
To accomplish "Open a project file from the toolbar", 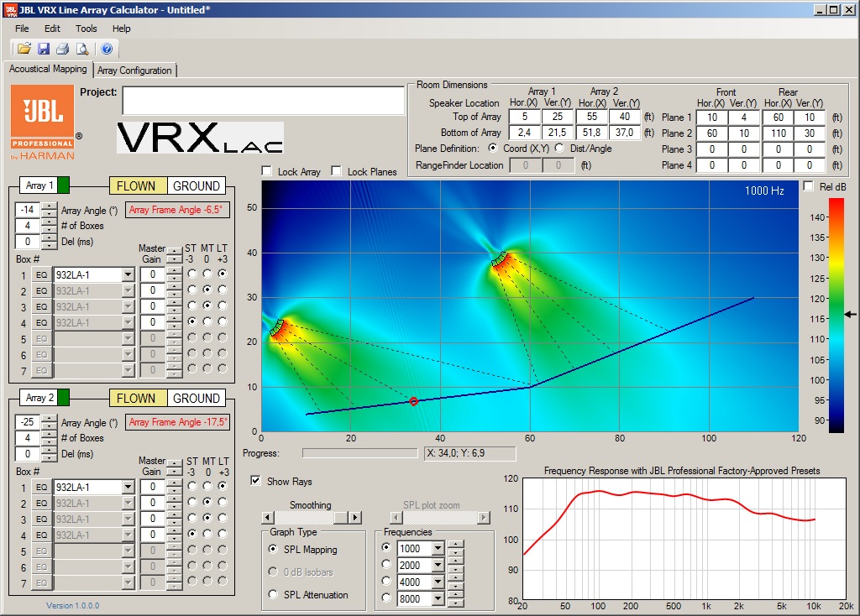I will [24, 49].
